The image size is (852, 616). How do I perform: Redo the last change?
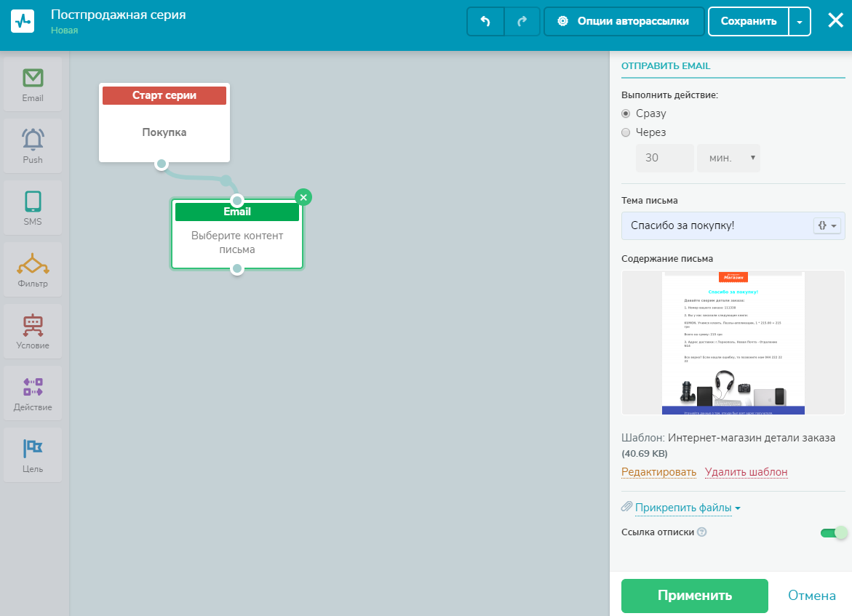(x=522, y=21)
